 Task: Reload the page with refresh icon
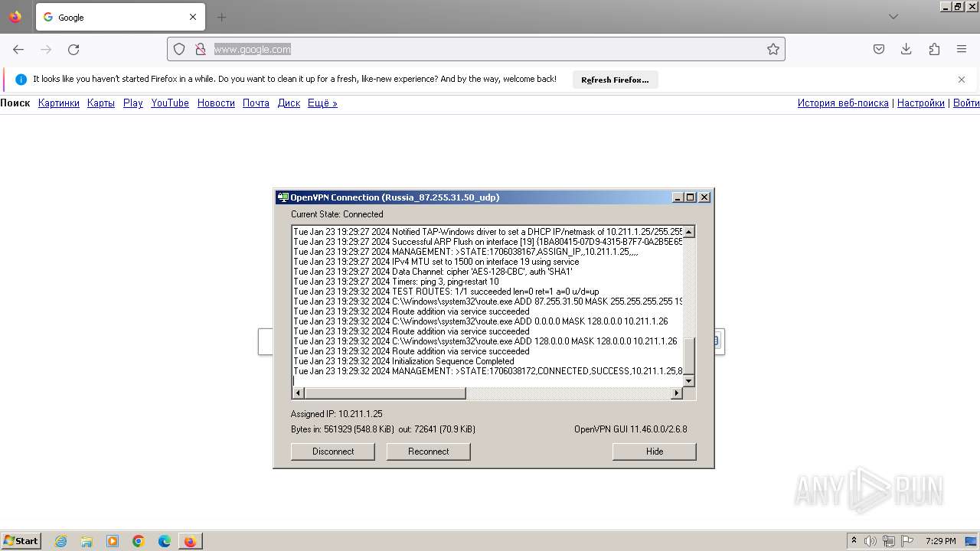(73, 49)
